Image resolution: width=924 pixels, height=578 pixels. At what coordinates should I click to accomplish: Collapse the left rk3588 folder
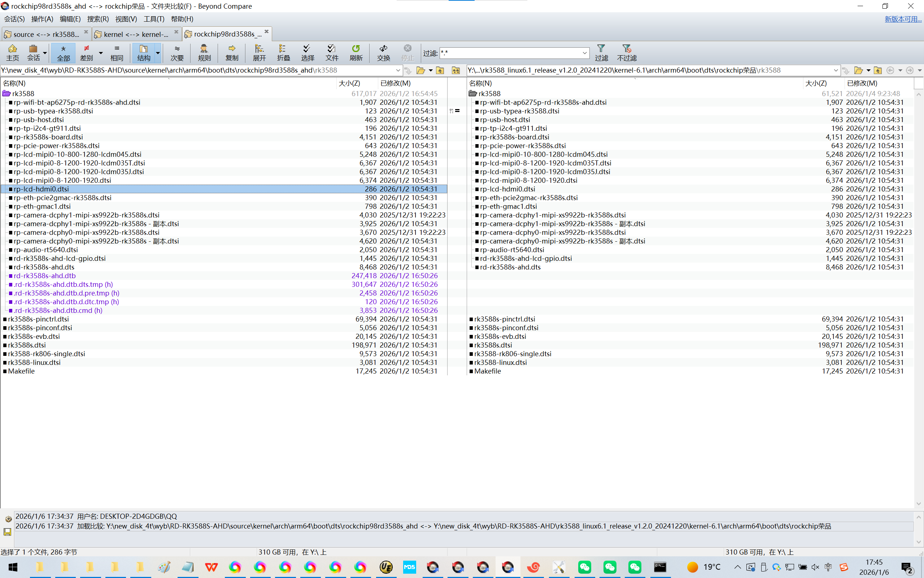6,94
